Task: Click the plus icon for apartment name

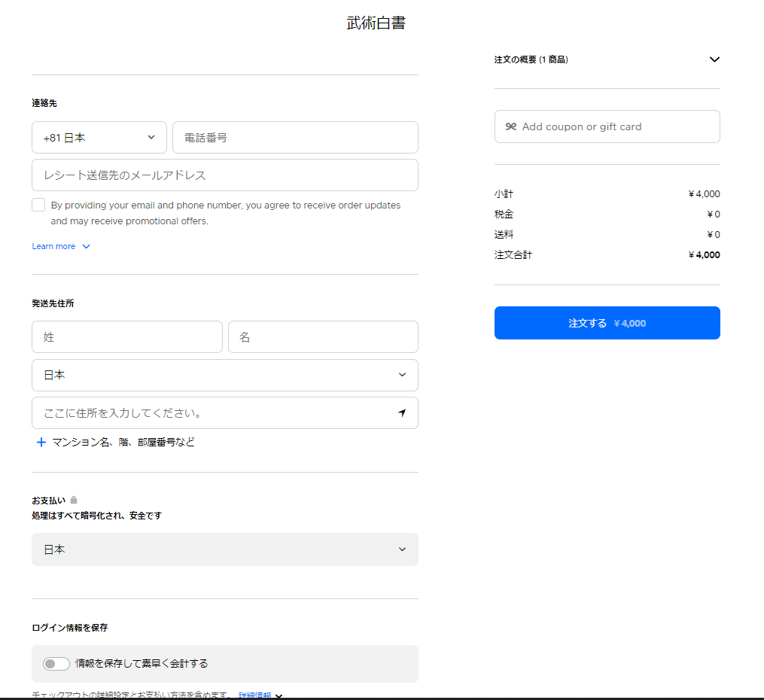Action: coord(41,443)
